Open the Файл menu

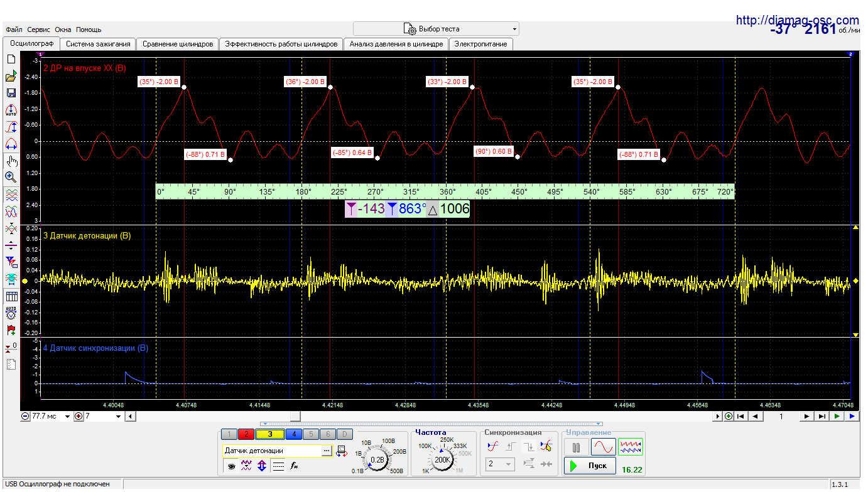[x=14, y=29]
